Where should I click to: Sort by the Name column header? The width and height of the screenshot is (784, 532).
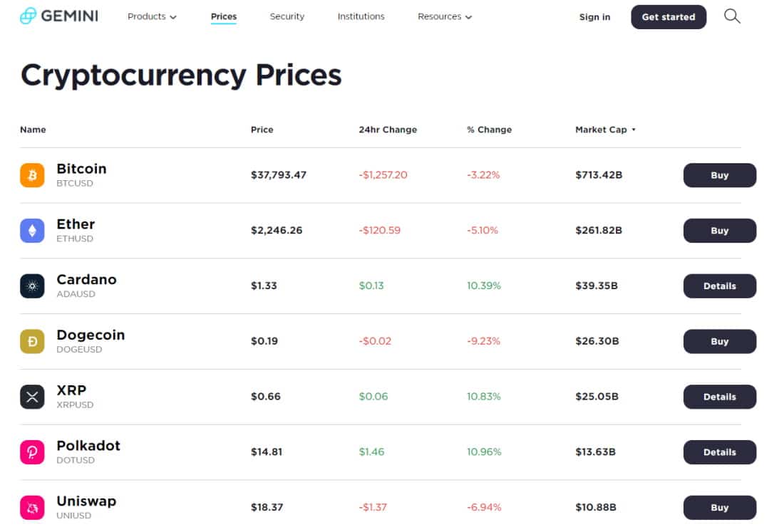click(x=33, y=130)
